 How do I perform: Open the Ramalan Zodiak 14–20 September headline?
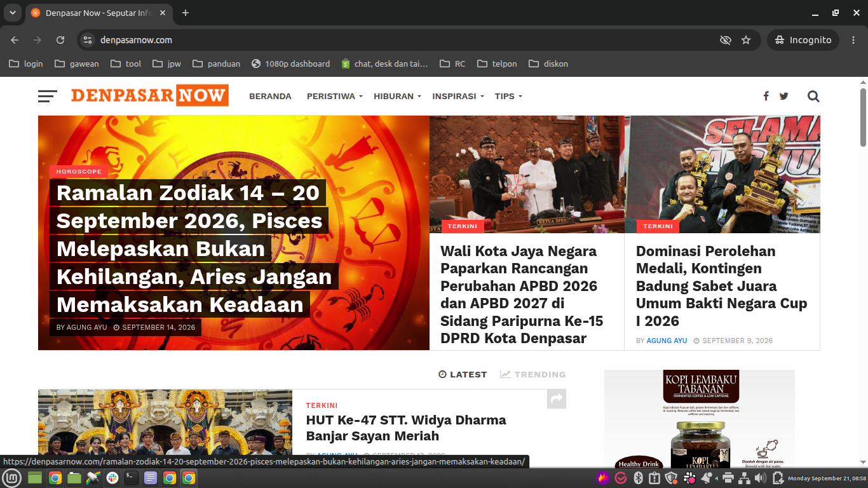coord(194,248)
